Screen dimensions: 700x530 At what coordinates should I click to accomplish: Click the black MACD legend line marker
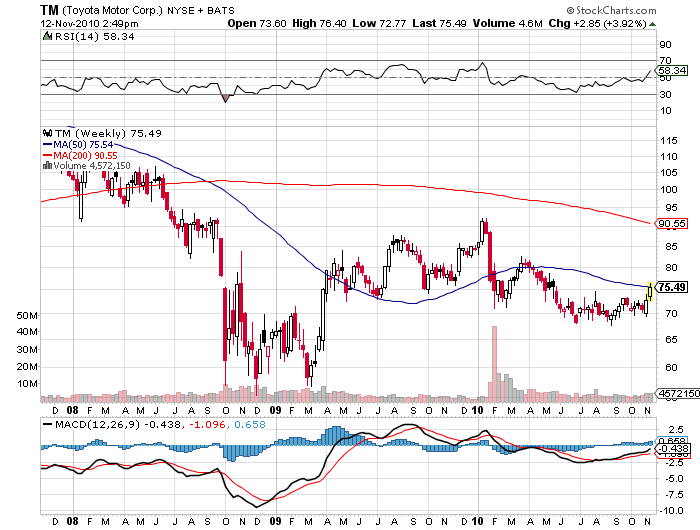(x=47, y=424)
